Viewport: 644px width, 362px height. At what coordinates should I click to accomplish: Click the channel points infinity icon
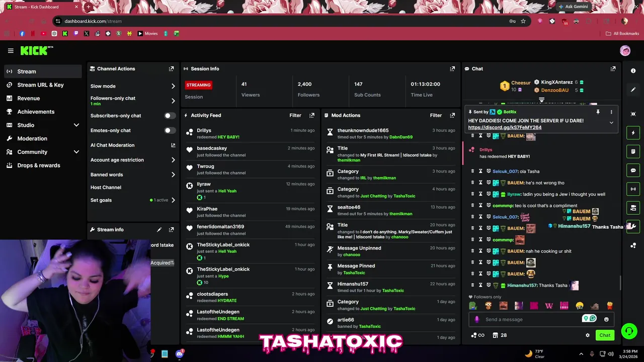(477, 335)
